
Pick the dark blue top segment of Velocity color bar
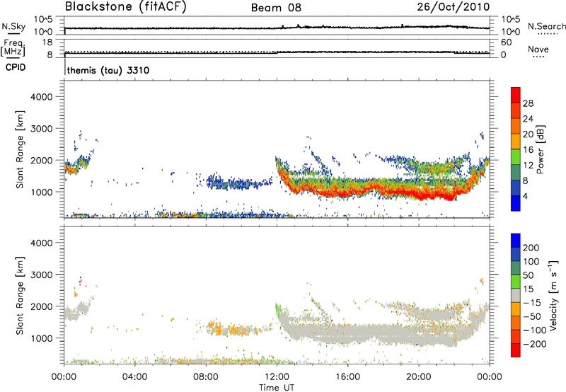[516, 241]
